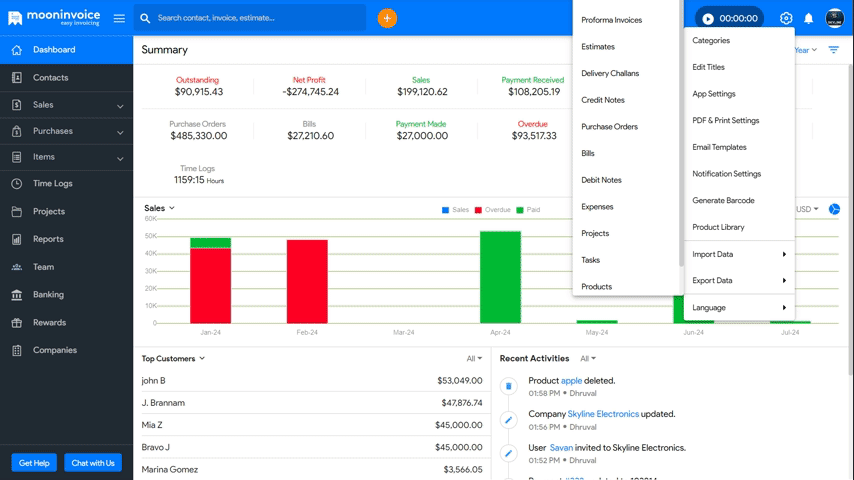Click the pencil icon beside Skyline Electronics updated

509,420
